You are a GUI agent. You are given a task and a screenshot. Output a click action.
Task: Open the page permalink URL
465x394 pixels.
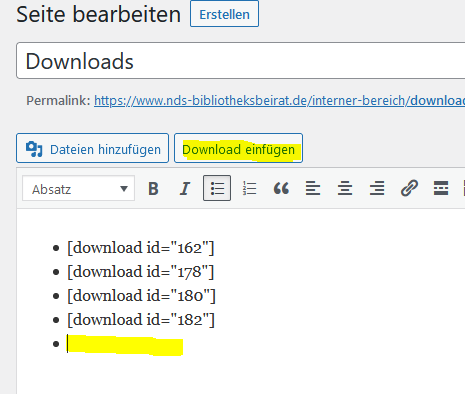[279, 100]
